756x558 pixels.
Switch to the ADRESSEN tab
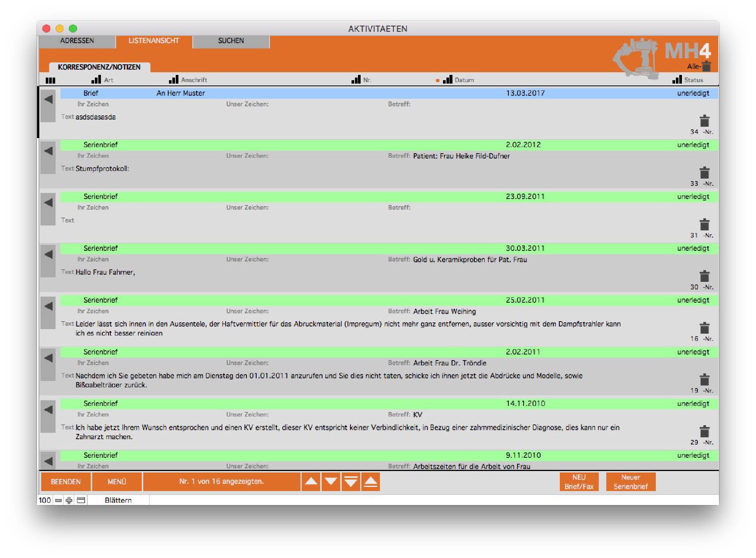point(77,41)
